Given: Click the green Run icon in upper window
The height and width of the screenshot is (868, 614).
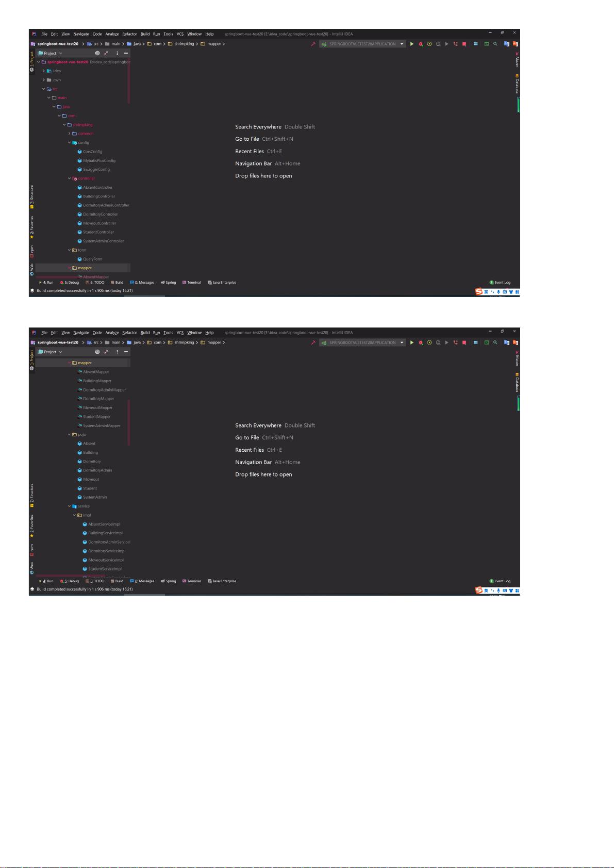Looking at the screenshot, I should (x=412, y=44).
